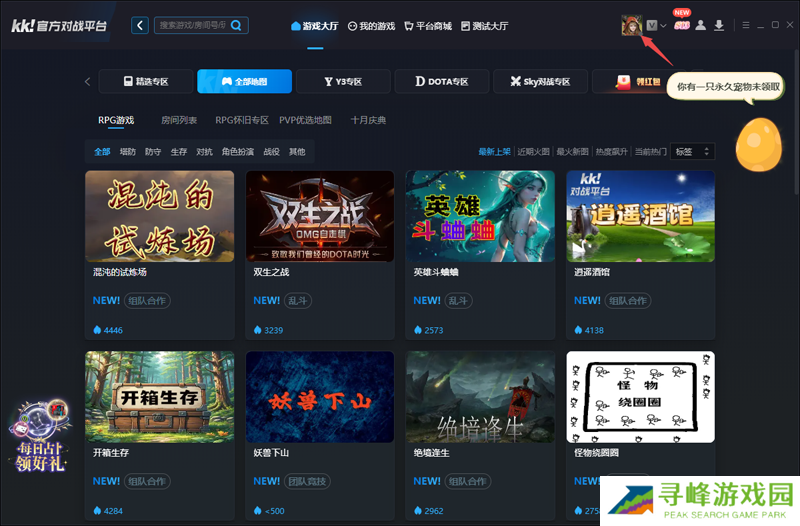This screenshot has width=800, height=526.
Task: Open the 平台商城 tab
Action: pos(428,26)
